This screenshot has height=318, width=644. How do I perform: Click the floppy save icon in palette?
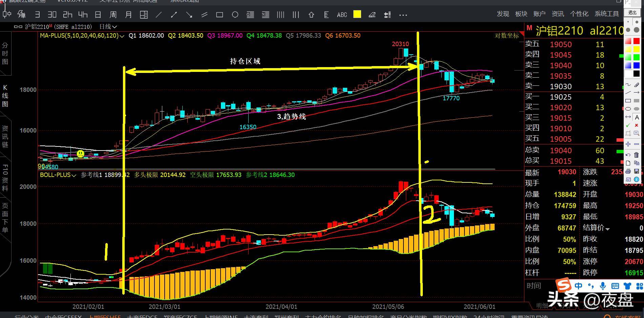point(637,171)
